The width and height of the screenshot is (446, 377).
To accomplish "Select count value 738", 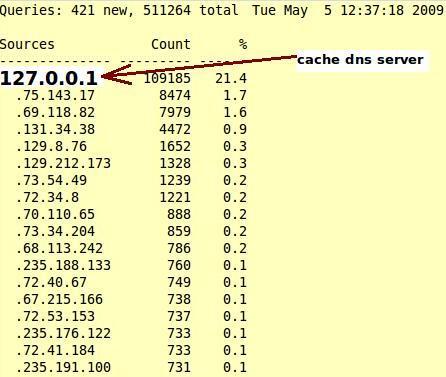I will pyautogui.click(x=179, y=300).
